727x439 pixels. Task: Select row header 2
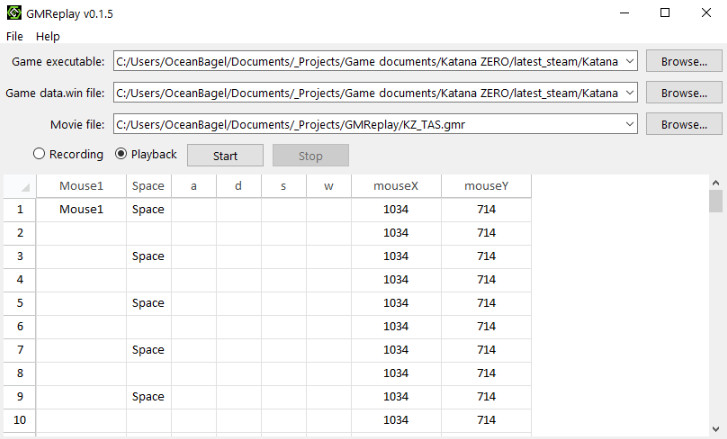point(20,233)
